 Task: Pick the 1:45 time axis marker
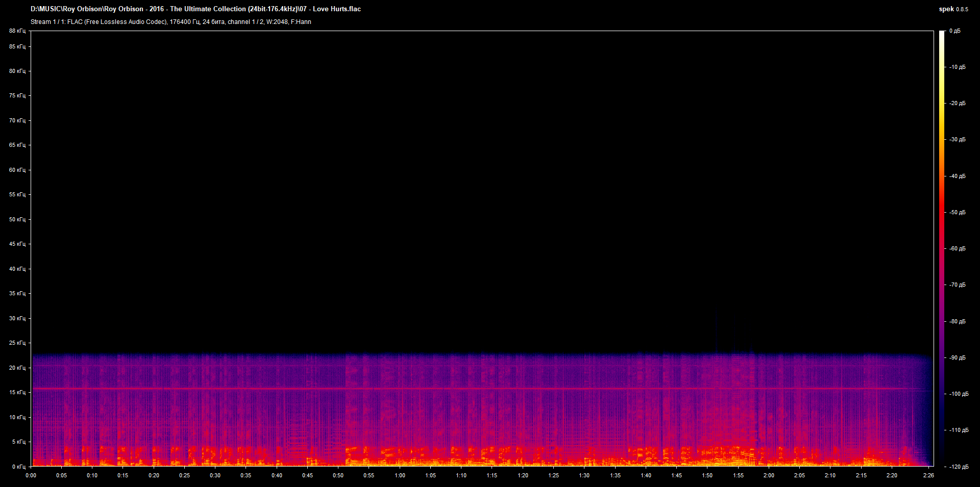[676, 475]
